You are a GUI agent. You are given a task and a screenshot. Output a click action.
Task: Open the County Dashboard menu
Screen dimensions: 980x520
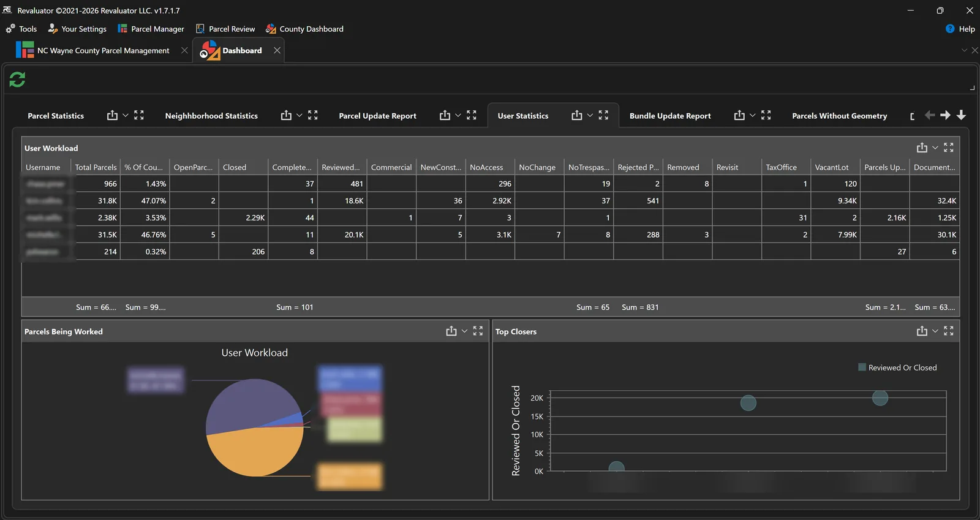[x=304, y=29]
